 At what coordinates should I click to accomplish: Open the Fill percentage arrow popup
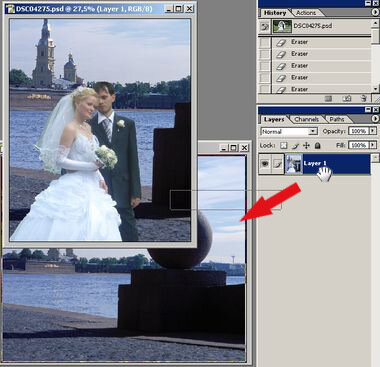373,145
